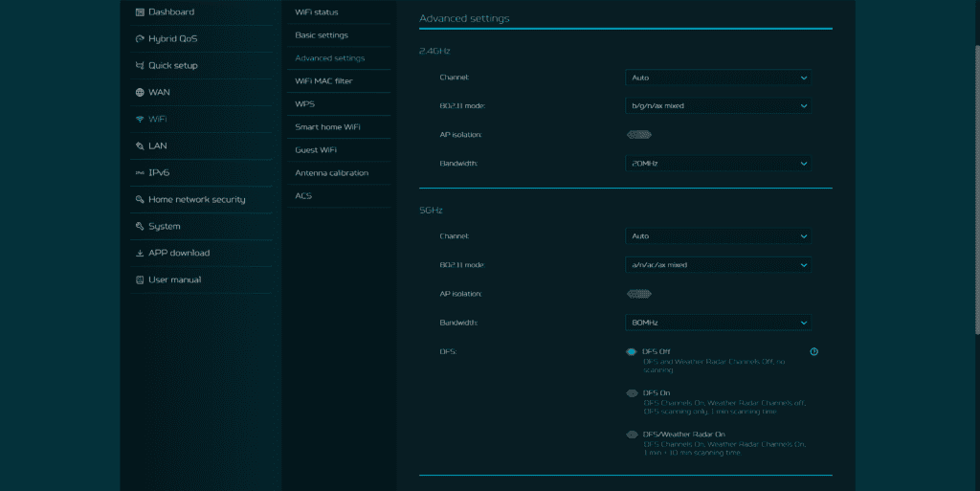Screen dimensions: 980x491
Task: Expand 5GHz 802.11 mode dropdown
Action: point(718,265)
